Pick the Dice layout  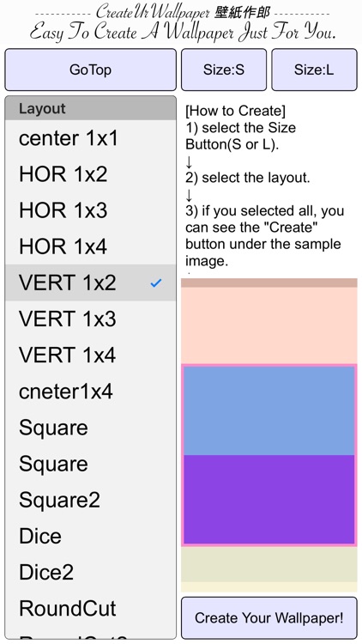(90, 536)
